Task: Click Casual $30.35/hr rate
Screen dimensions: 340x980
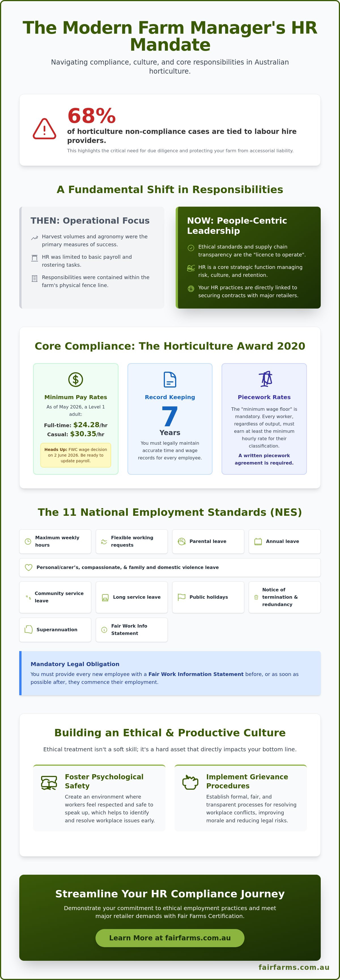Action: point(75,434)
